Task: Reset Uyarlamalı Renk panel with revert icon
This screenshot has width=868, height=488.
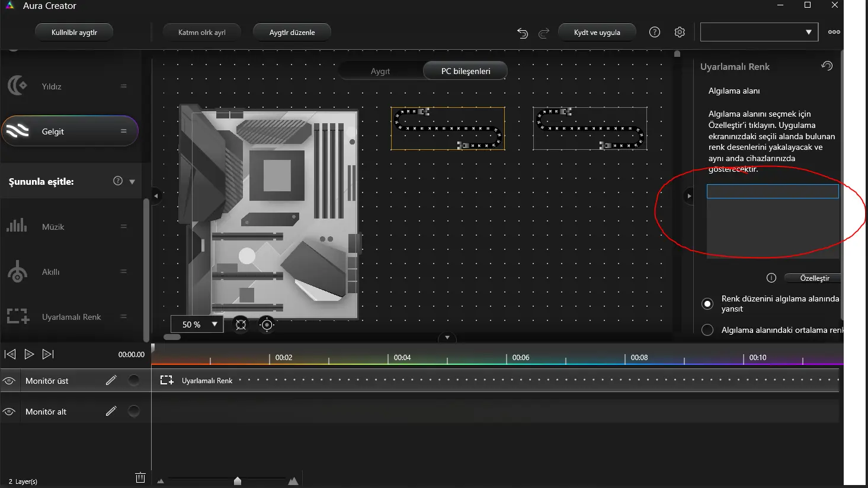Action: (x=827, y=66)
